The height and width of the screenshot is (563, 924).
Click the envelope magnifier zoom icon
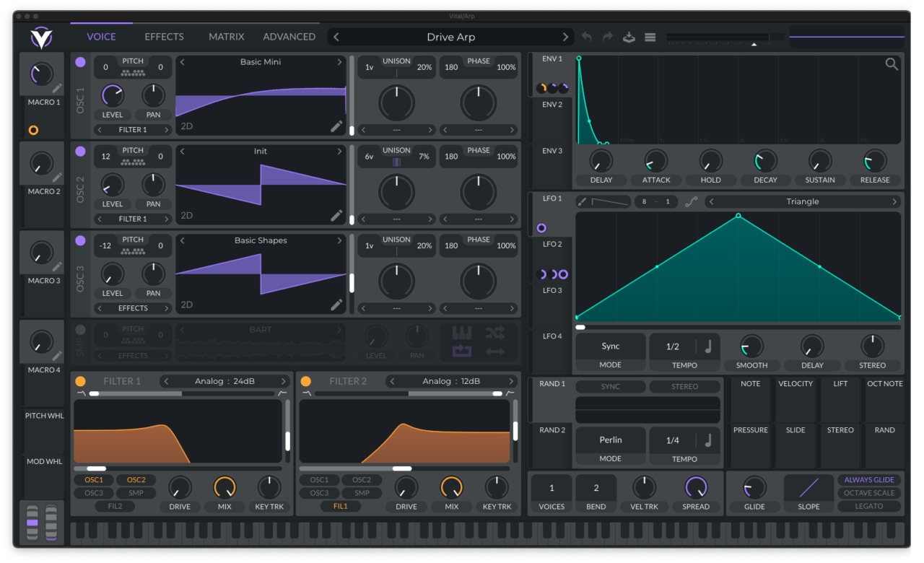pos(892,64)
